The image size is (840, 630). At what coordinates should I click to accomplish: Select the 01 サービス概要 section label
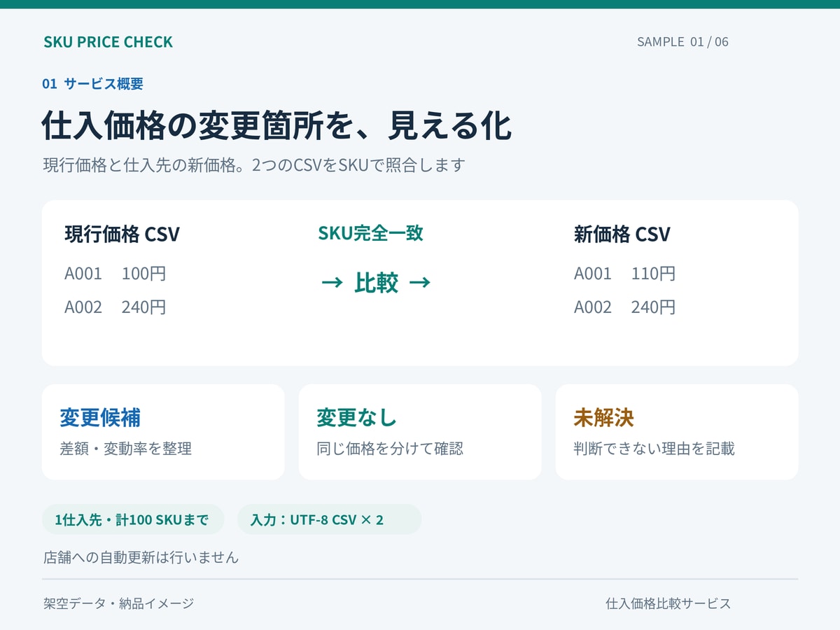92,84
